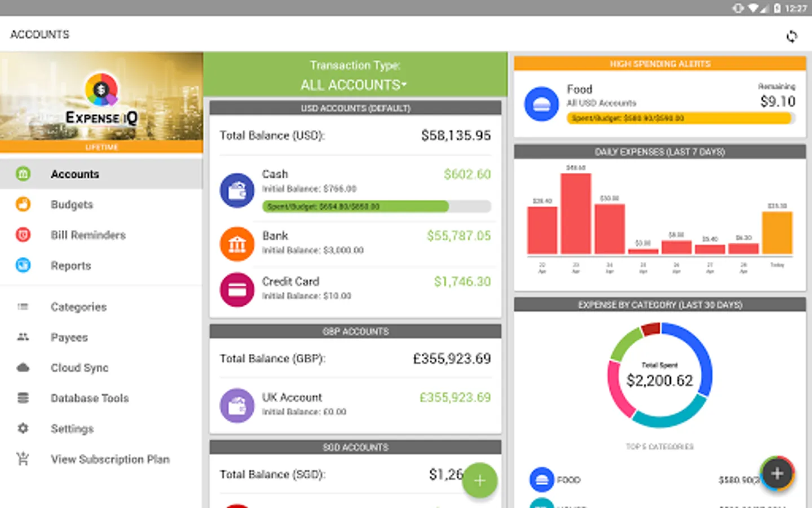812x508 pixels.
Task: Open Database Tools menu item
Action: (x=101, y=398)
